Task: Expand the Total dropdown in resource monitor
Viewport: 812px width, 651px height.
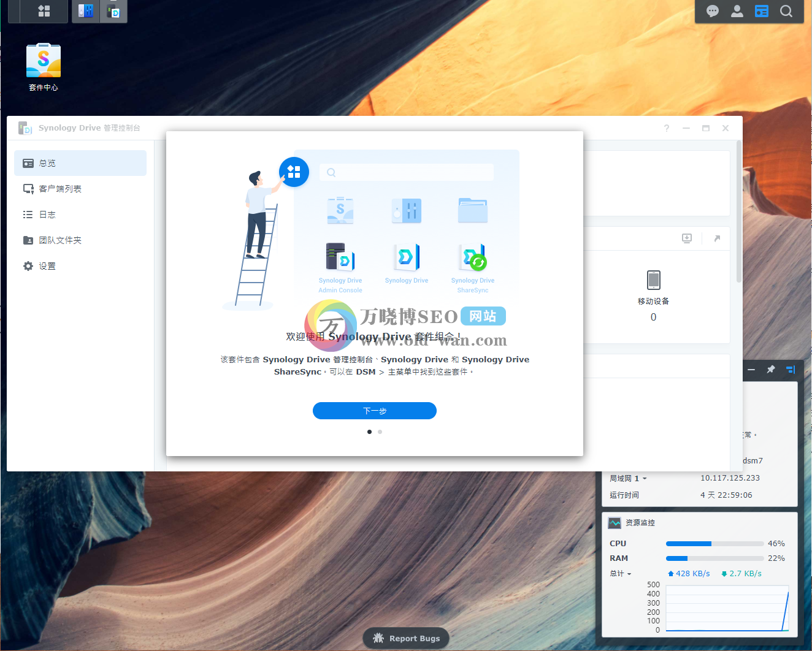Action: pyautogui.click(x=620, y=574)
